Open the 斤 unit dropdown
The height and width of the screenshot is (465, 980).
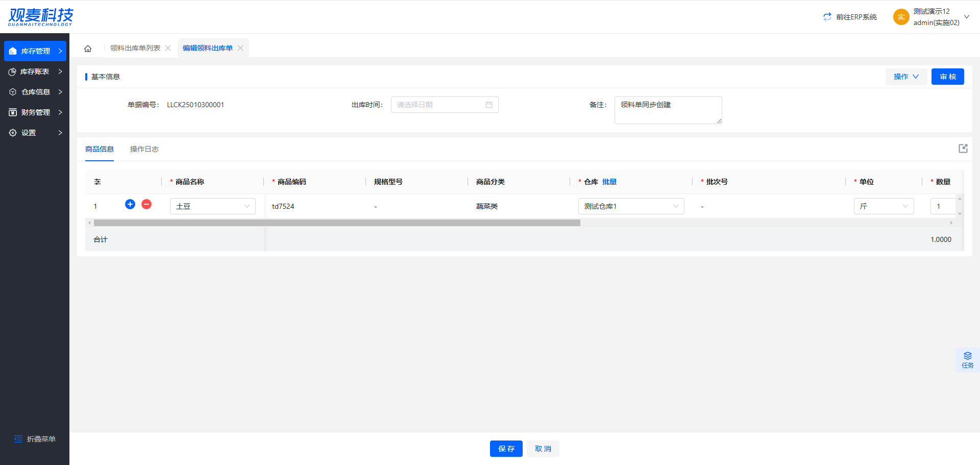(884, 206)
